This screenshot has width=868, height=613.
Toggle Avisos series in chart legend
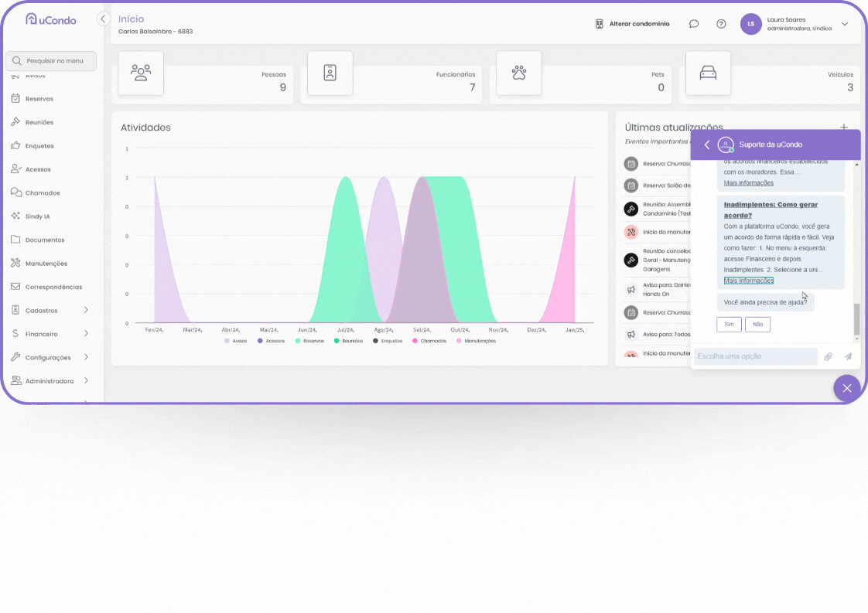(x=236, y=341)
